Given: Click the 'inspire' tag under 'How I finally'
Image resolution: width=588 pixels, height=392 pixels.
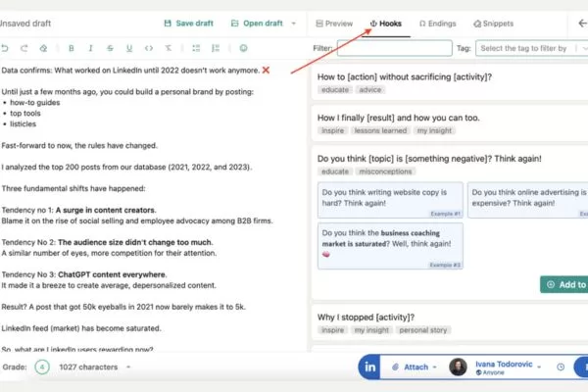Looking at the screenshot, I should [x=332, y=130].
